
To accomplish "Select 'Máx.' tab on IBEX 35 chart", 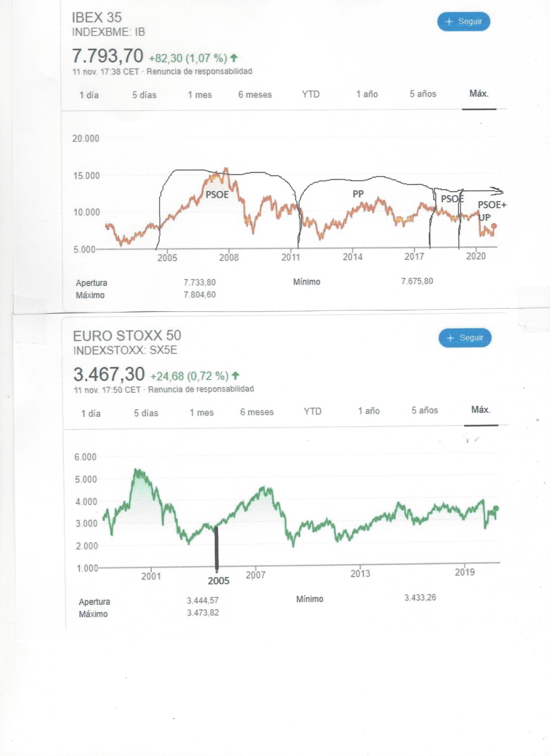I will point(479,94).
